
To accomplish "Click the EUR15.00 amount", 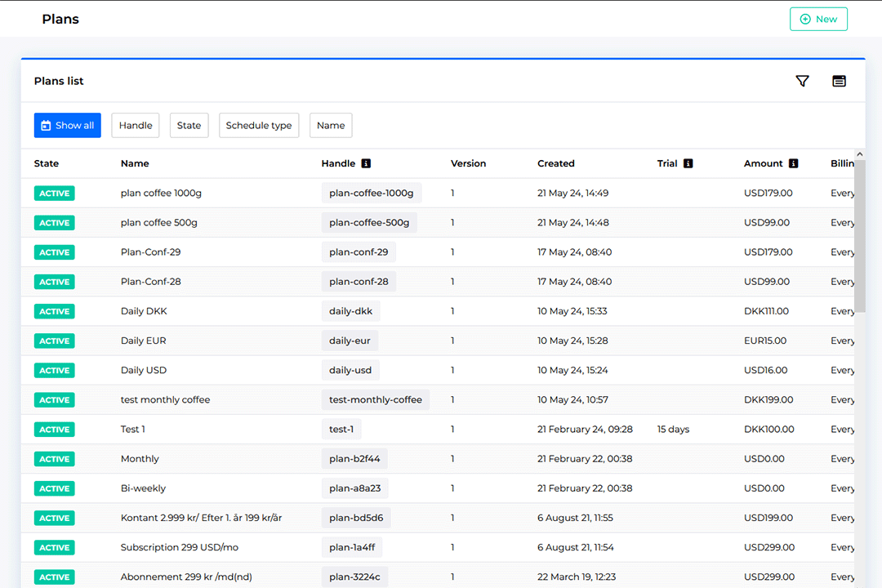I will click(x=765, y=341).
